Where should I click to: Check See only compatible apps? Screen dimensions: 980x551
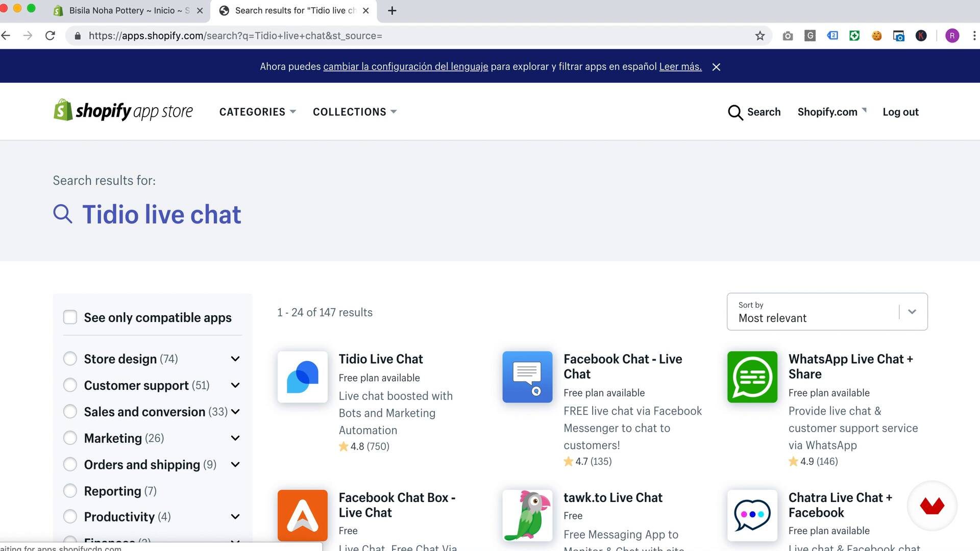[70, 317]
